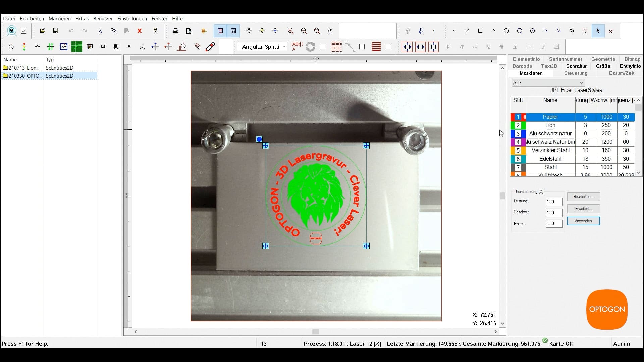This screenshot has height=362, width=644.
Task: Select the pan hand tool
Action: coord(330,31)
